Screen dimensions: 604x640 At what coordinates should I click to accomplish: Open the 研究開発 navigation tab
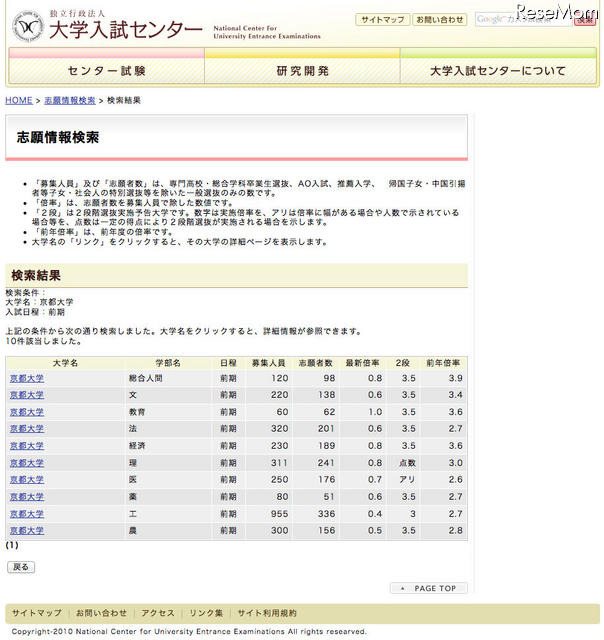point(302,71)
